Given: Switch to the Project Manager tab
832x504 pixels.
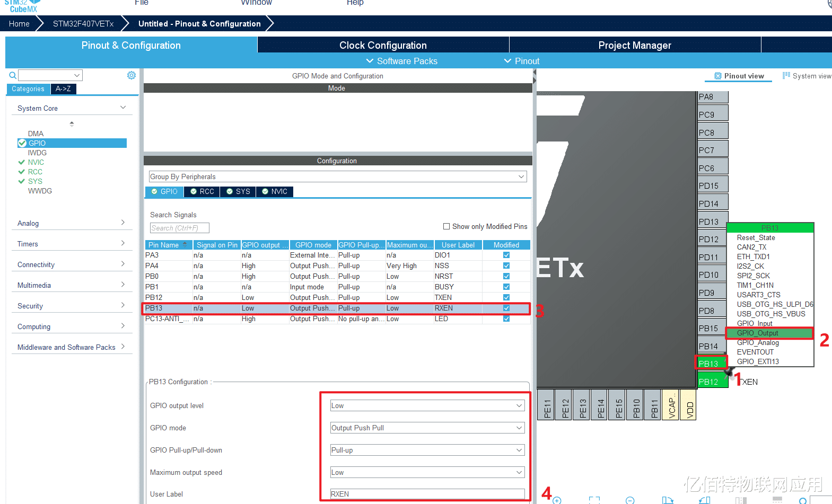Looking at the screenshot, I should pos(635,45).
